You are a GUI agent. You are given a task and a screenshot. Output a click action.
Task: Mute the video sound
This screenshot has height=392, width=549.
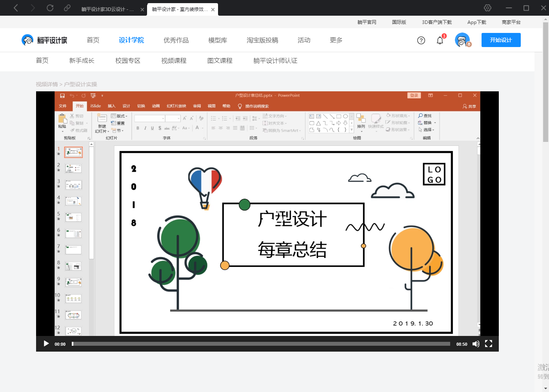[x=476, y=344]
